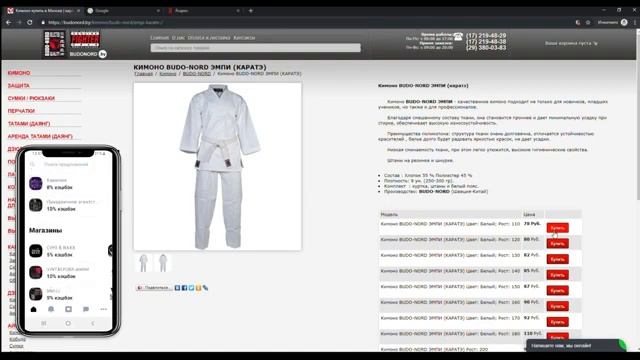Buy the kimono with Рост 150
Image resolution: width=640 pixels, height=360 pixels.
558,291
